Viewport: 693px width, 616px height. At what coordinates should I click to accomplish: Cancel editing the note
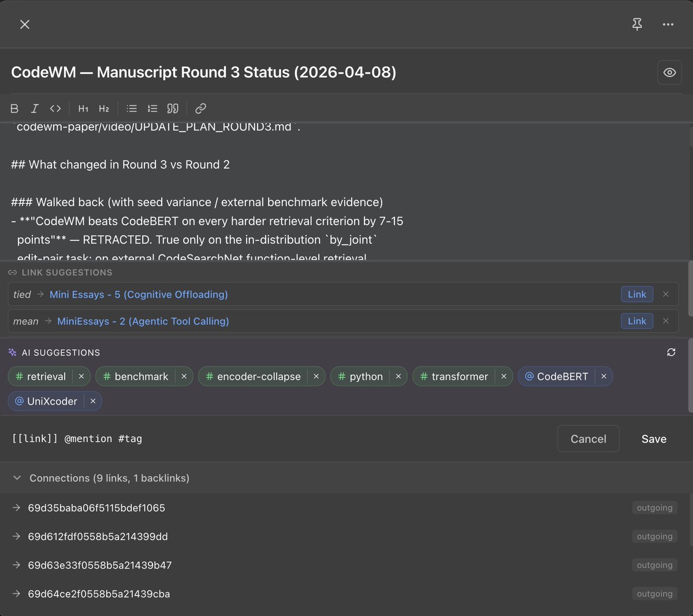(588, 439)
